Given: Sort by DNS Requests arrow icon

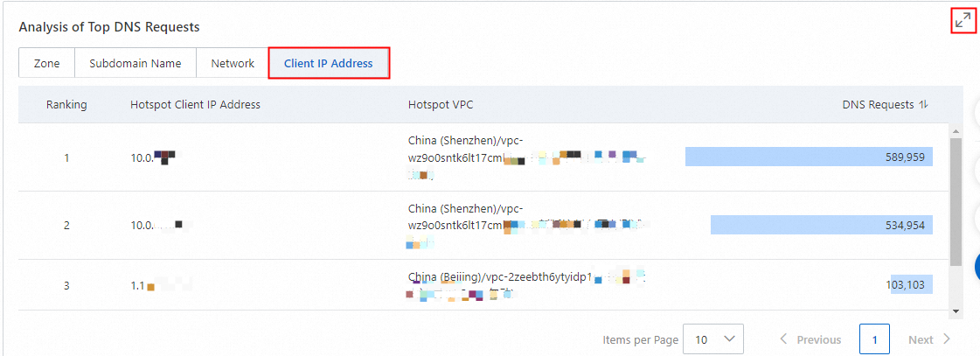Looking at the screenshot, I should pos(923,105).
